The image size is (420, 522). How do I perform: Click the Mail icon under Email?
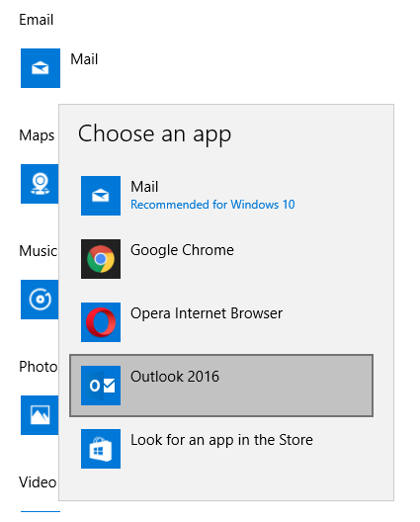(x=41, y=68)
